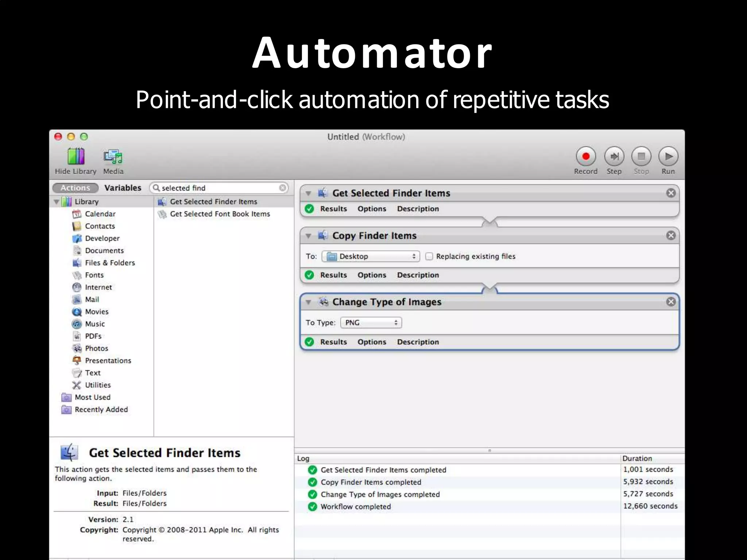Show Options of Get Selected Finder Items
Viewport: 747px width, 560px height.
pos(372,209)
